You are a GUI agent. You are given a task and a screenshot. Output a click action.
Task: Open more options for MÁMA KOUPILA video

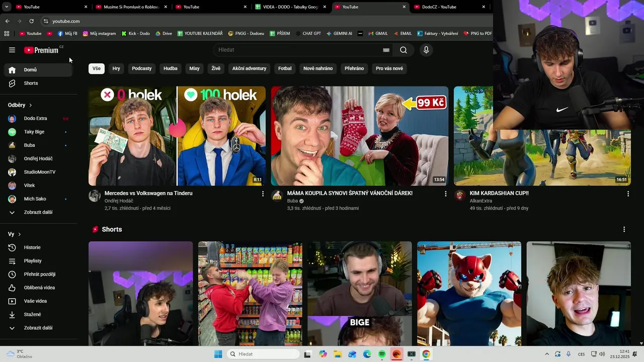[x=445, y=194]
